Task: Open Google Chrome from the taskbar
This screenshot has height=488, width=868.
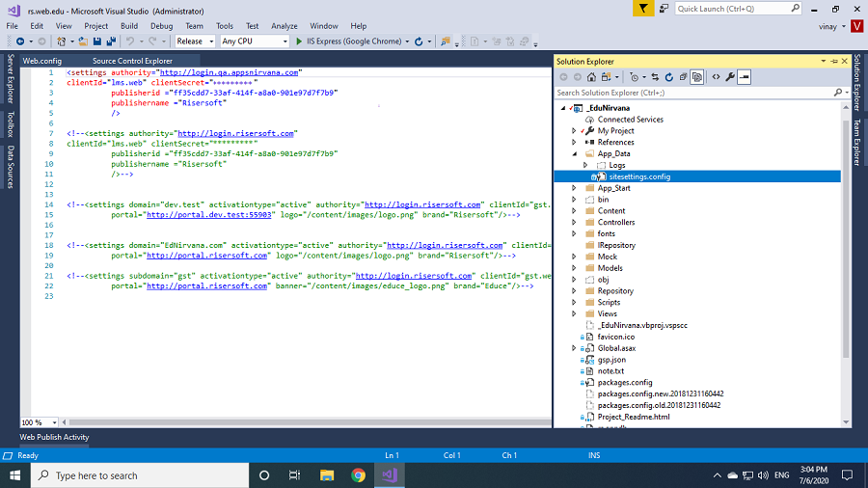Action: coord(358,475)
